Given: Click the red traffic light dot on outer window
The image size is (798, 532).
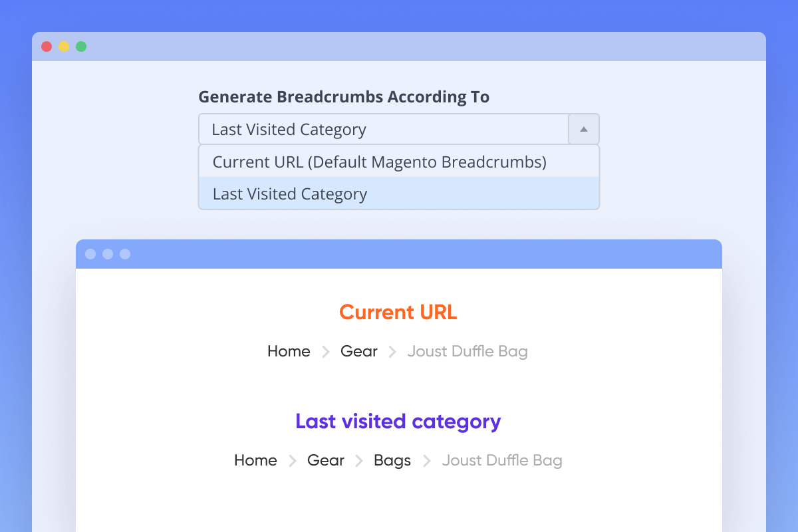Looking at the screenshot, I should [46, 47].
